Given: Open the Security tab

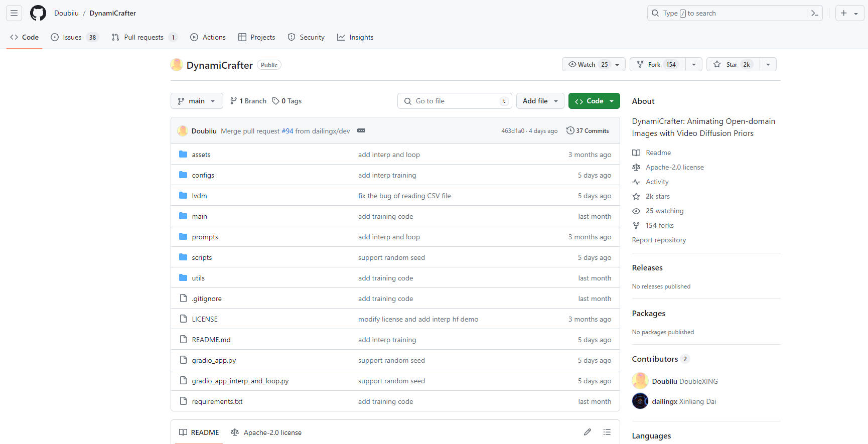Looking at the screenshot, I should click(x=306, y=37).
